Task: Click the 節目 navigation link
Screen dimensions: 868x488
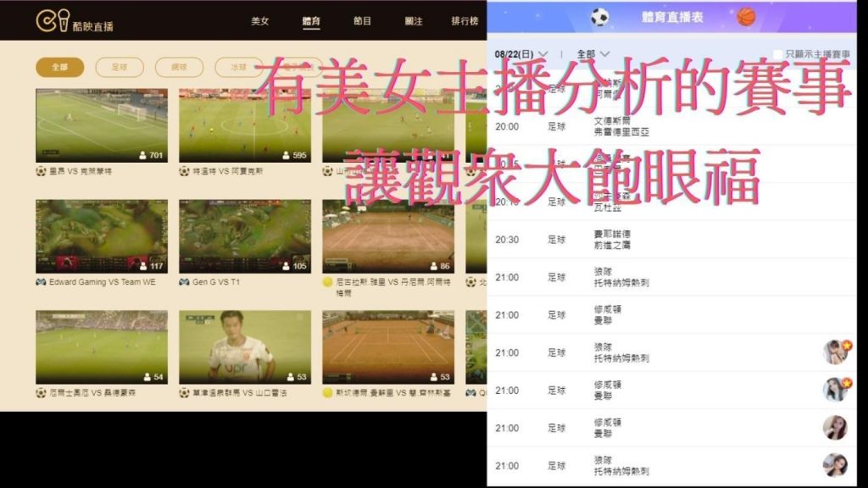Action: 361,21
